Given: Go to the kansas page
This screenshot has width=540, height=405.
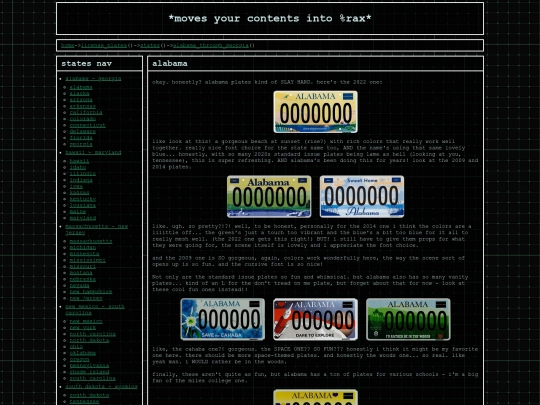Looking at the screenshot, I should coord(79,193).
